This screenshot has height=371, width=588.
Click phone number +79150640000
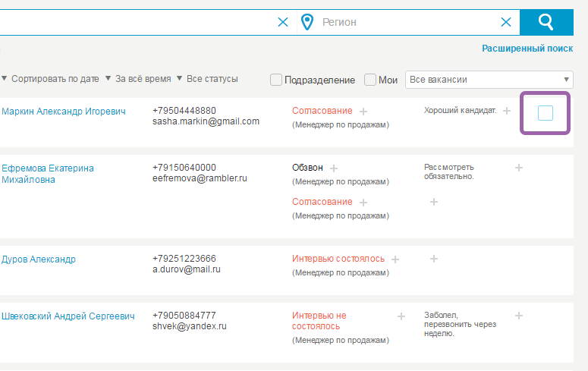[184, 168]
